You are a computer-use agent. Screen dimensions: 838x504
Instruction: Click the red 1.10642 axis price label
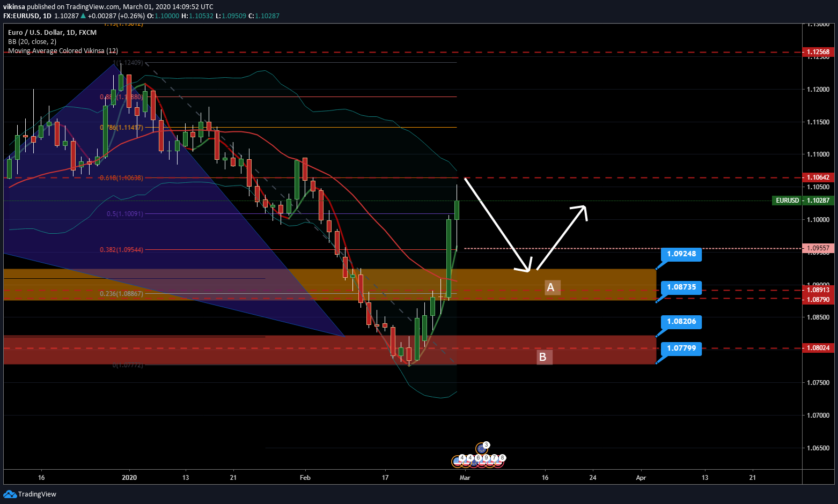tap(818, 177)
